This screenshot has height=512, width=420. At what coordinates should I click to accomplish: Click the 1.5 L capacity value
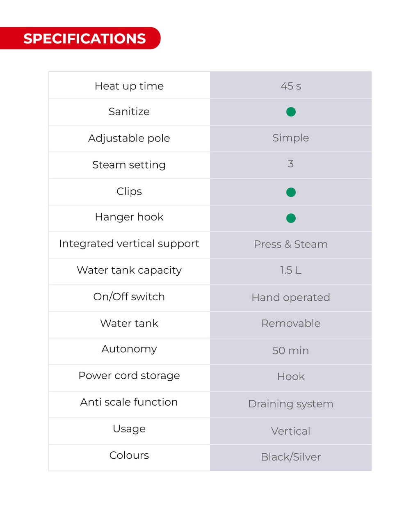point(291,270)
